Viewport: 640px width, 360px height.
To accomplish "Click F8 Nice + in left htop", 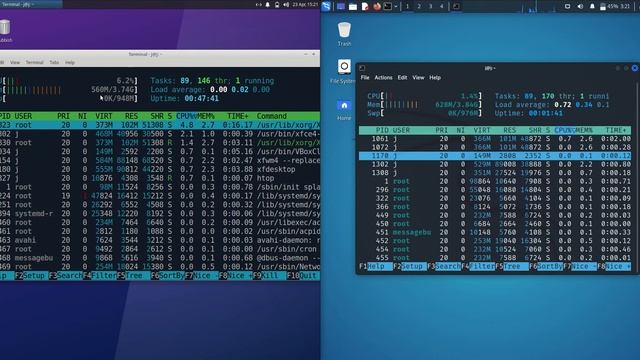I will pos(236,276).
